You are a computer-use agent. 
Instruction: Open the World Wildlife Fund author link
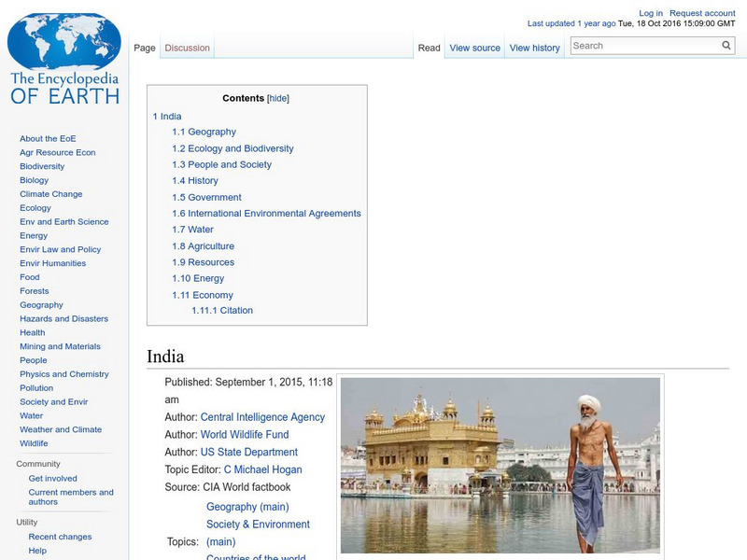[x=245, y=435]
